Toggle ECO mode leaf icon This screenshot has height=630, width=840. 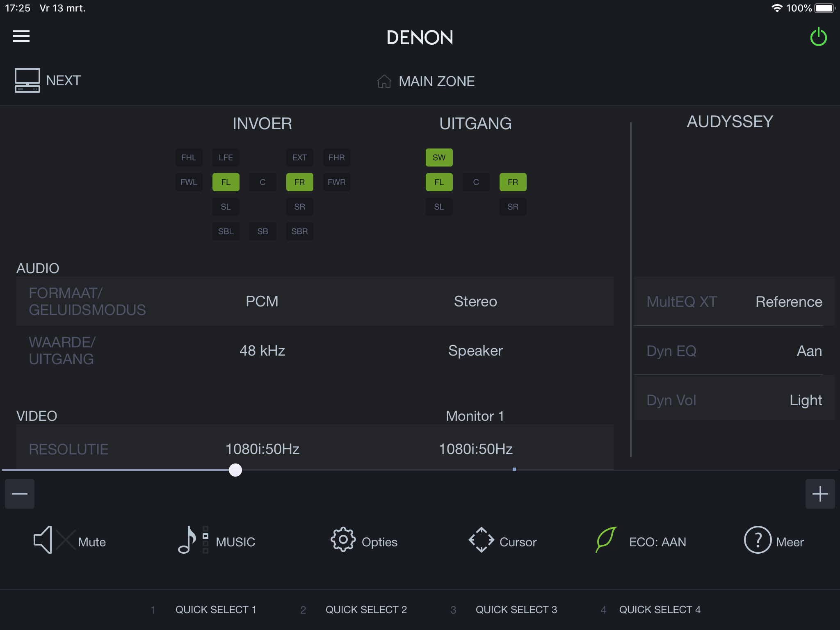pyautogui.click(x=606, y=540)
